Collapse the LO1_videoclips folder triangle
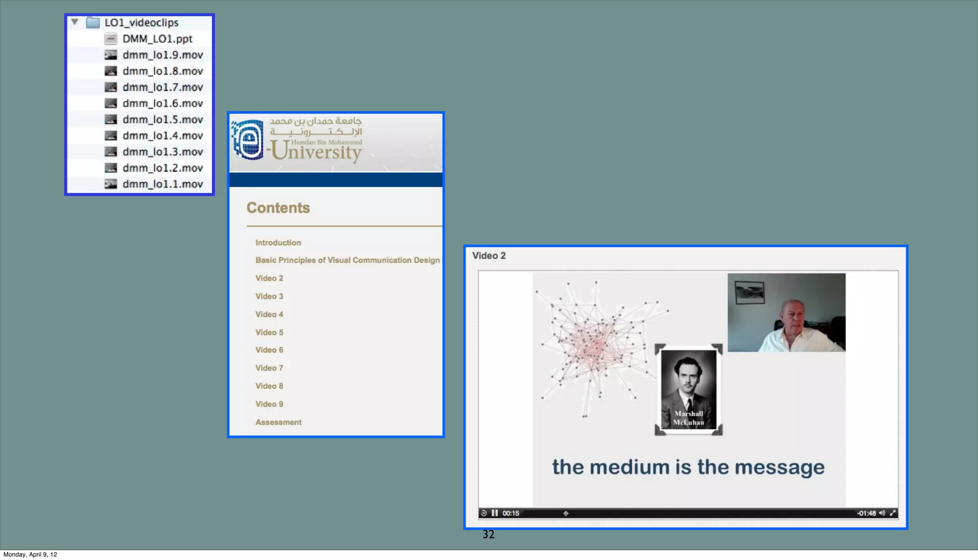 coord(75,22)
